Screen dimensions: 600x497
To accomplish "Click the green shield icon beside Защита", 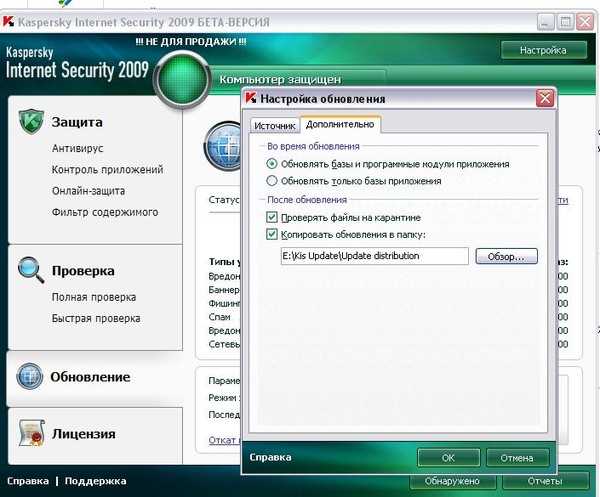I will pyautogui.click(x=31, y=121).
